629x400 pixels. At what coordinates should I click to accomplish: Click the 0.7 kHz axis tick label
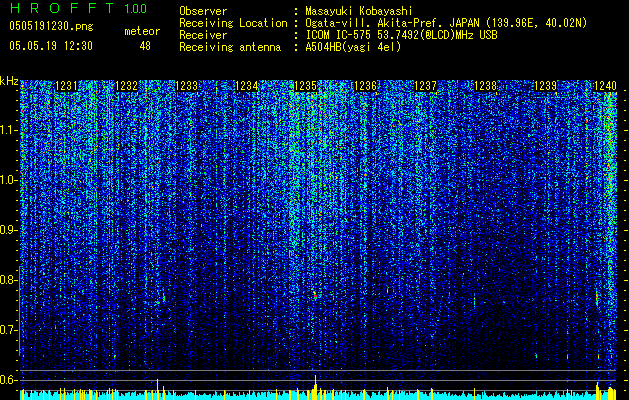coord(8,330)
